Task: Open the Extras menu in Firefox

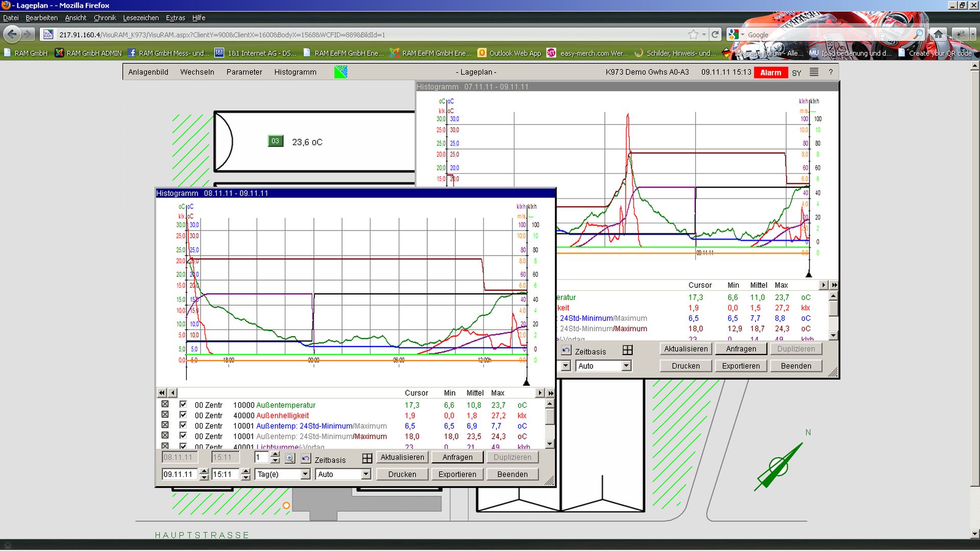Action: click(x=175, y=17)
